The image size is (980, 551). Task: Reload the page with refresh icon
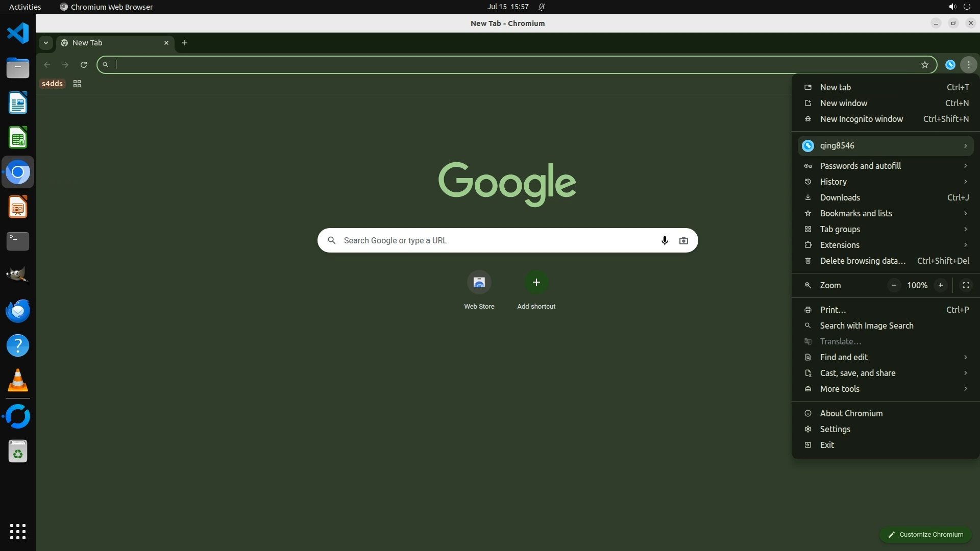[84, 65]
